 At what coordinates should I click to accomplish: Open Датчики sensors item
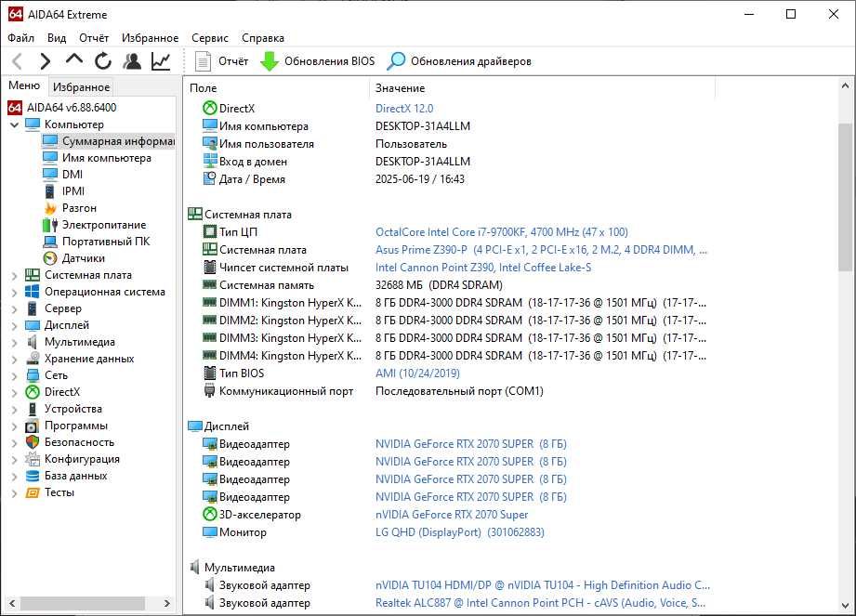[x=83, y=258]
